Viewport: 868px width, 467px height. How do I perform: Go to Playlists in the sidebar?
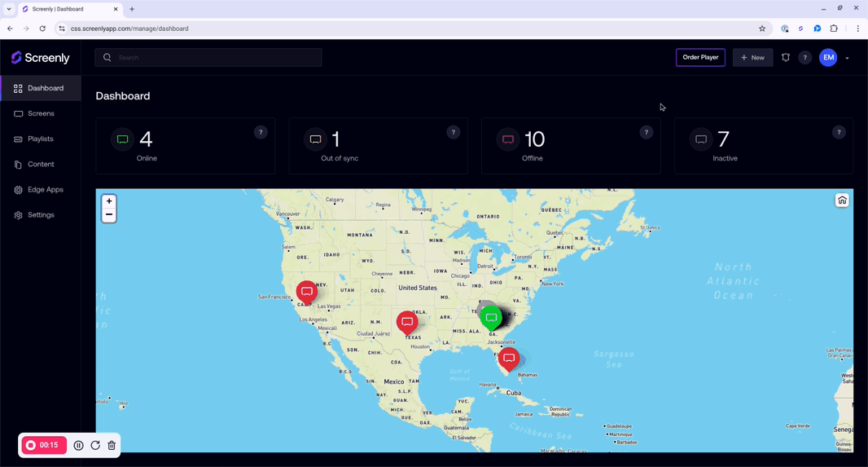tap(40, 139)
